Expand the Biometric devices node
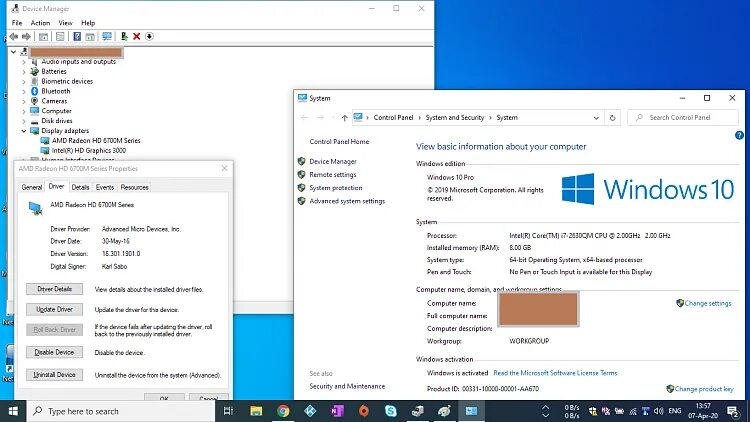750x422 pixels. coord(24,81)
